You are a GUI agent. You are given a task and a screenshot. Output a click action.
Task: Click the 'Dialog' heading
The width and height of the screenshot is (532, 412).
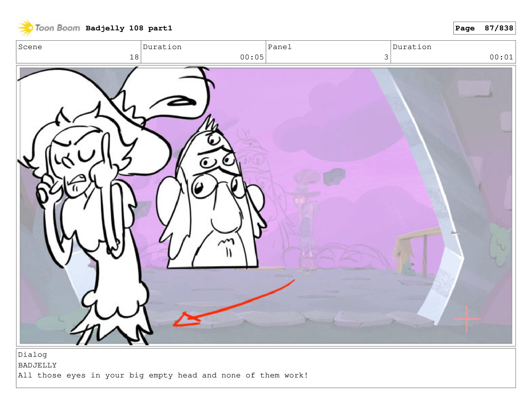coord(32,355)
